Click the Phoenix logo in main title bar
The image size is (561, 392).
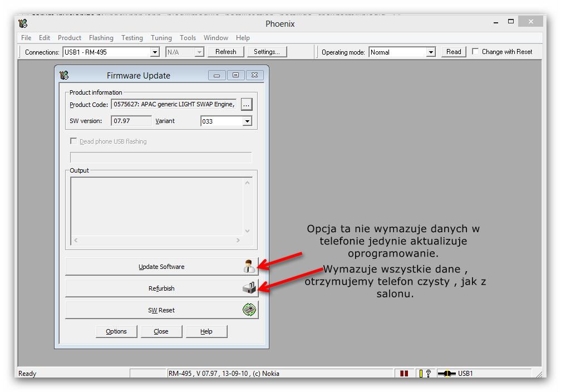click(23, 23)
